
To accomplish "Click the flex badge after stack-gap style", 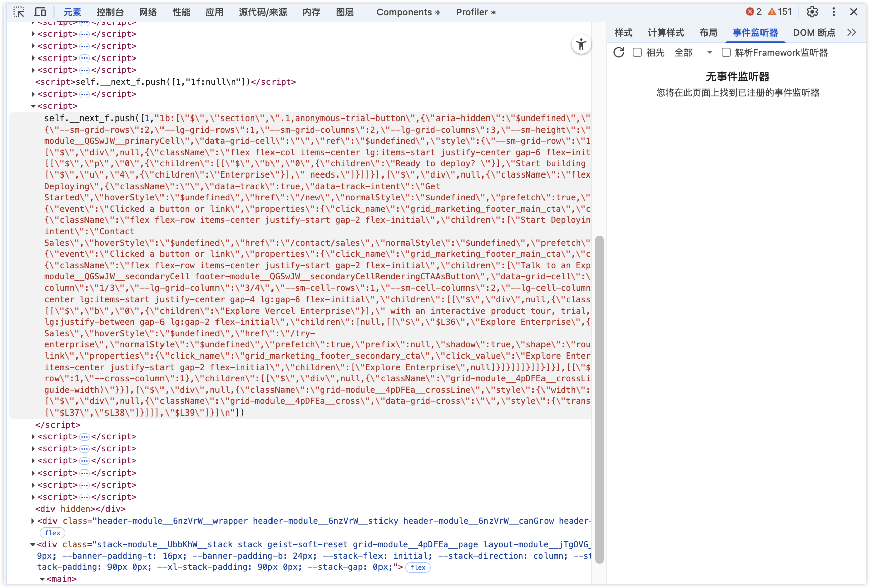I will coord(418,567).
